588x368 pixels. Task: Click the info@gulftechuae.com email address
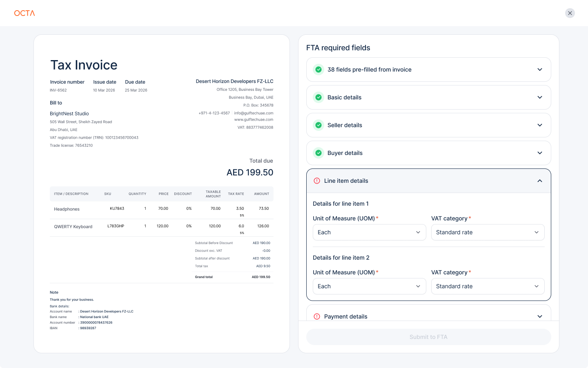click(x=254, y=113)
